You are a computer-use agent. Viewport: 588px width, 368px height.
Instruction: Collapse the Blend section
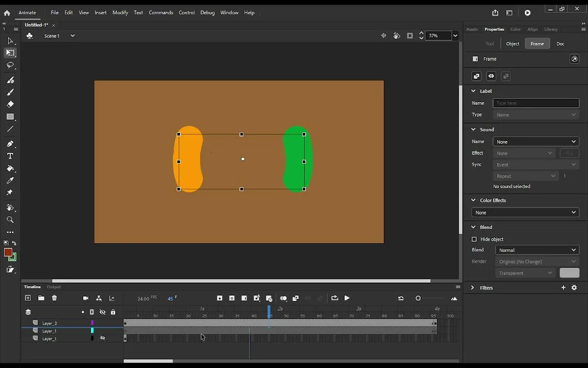pos(473,227)
